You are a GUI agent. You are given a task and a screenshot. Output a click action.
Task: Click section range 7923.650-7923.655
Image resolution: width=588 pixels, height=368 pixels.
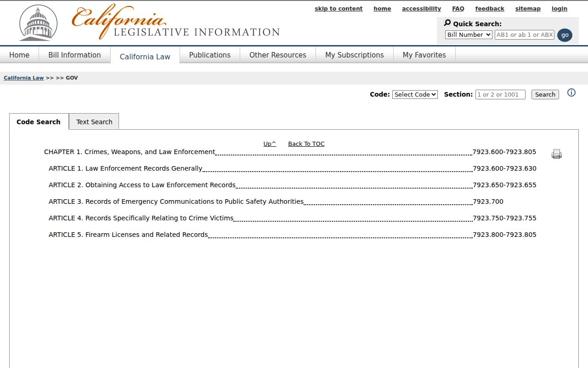504,185
